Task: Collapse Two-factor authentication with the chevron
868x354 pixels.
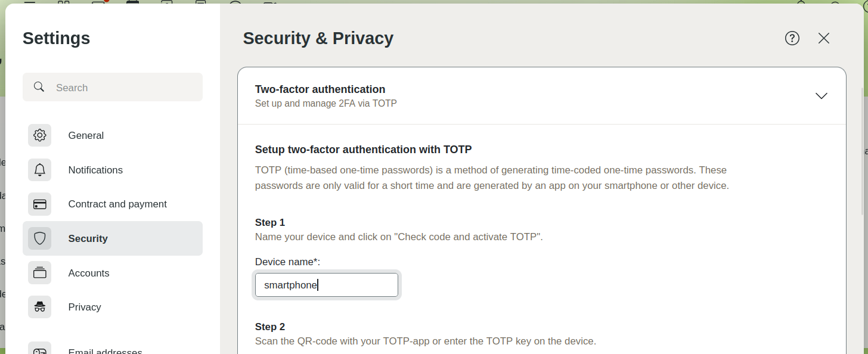Action: (821, 96)
